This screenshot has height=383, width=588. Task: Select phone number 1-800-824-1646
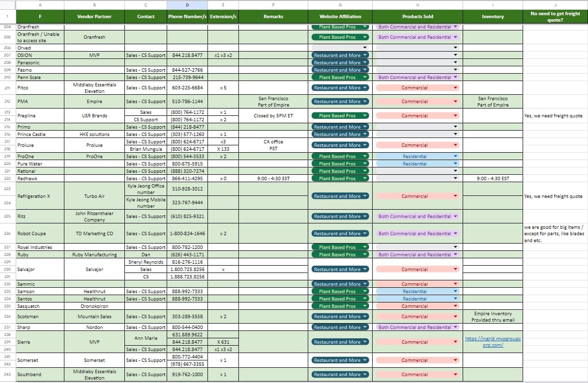pos(187,233)
